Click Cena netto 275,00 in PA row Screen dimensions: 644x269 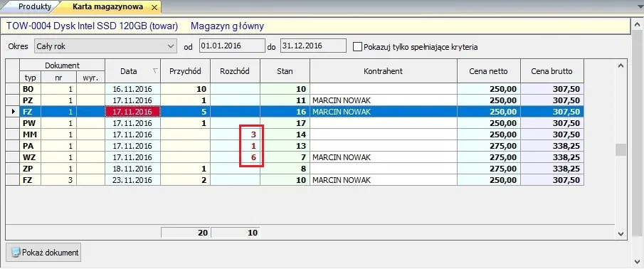tap(503, 146)
